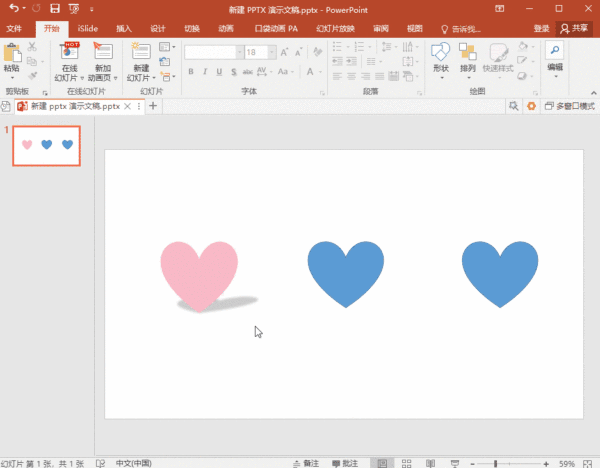
Task: Click the zoom out minus button
Action: (473, 464)
